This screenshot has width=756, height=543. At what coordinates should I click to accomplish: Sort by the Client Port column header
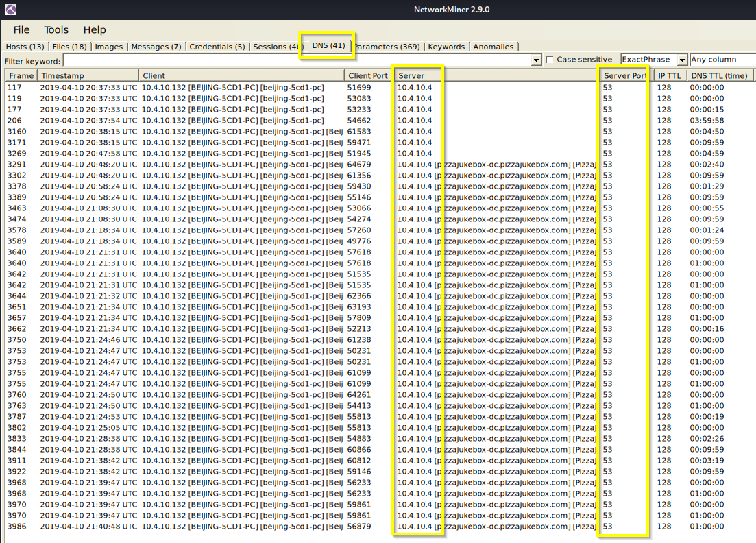click(x=368, y=75)
